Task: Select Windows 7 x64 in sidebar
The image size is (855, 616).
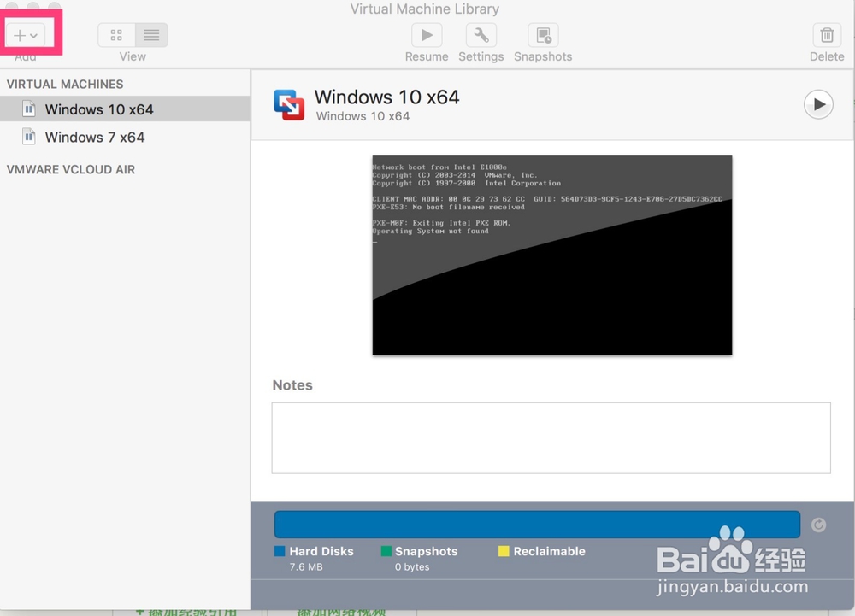Action: click(x=125, y=137)
